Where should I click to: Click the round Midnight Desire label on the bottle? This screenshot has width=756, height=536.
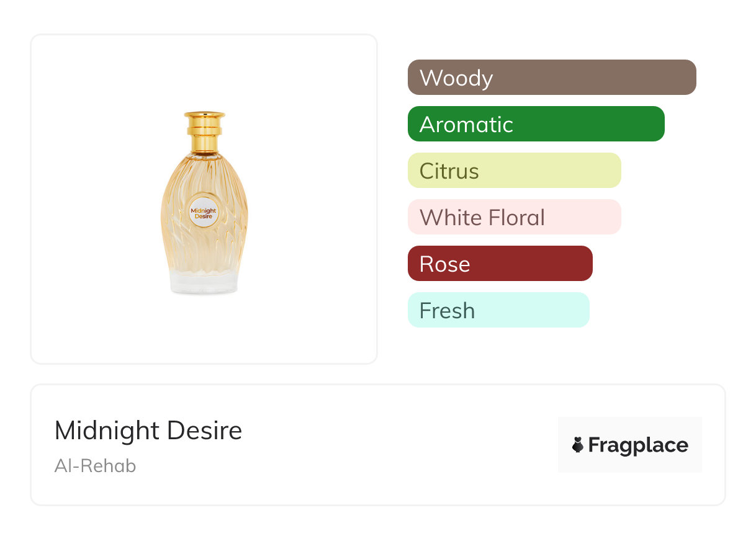204,213
